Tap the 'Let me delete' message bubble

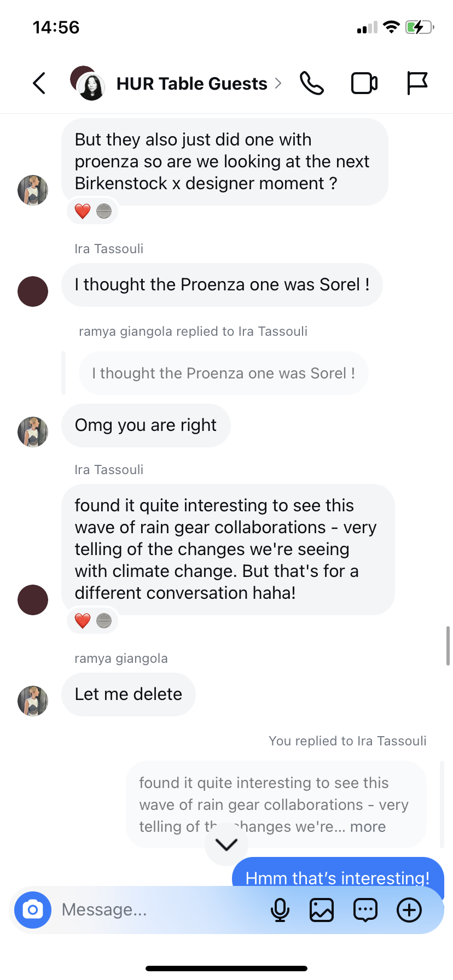click(129, 694)
